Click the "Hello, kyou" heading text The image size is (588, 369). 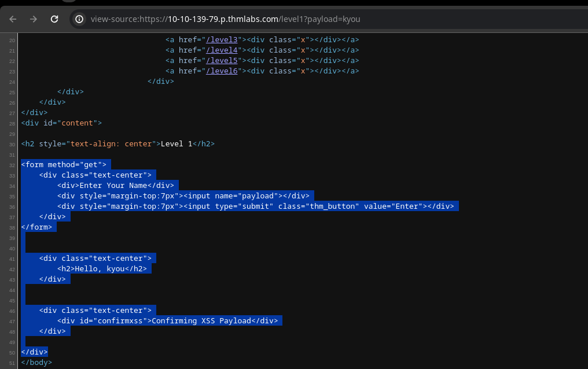point(100,269)
